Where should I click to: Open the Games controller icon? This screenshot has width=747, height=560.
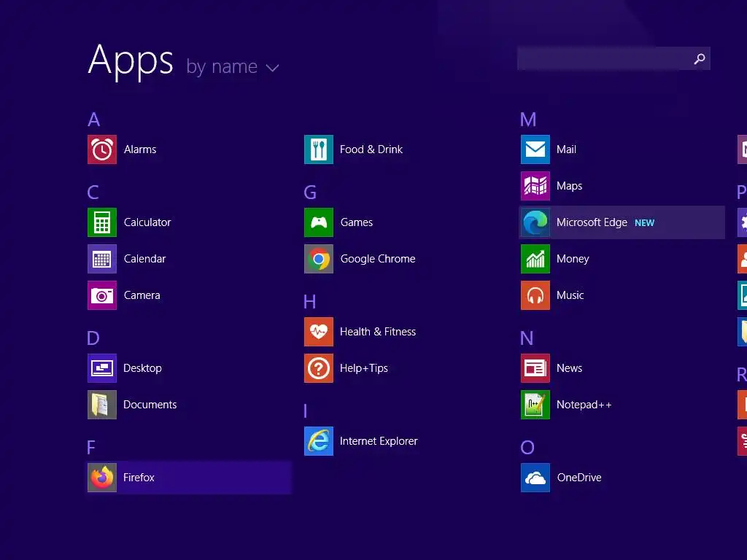pos(319,222)
